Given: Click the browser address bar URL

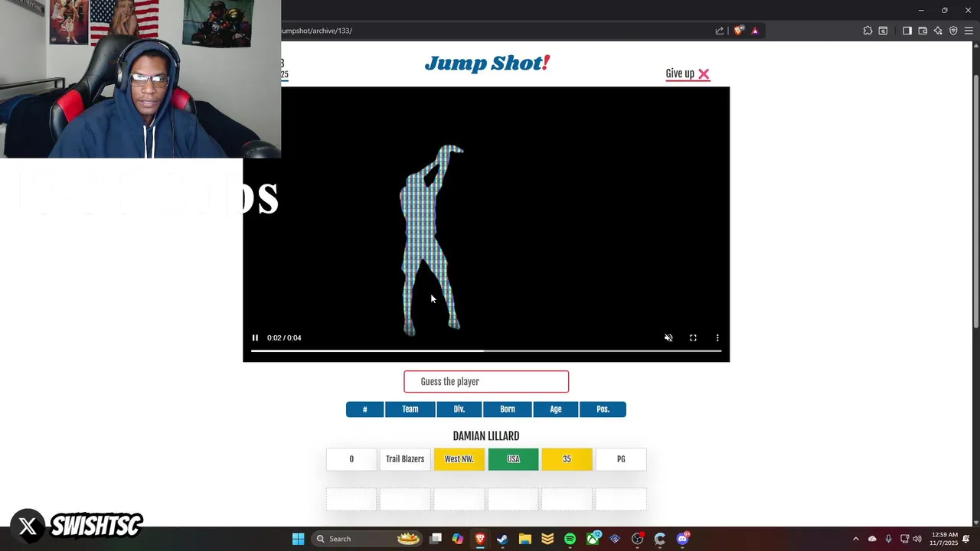Looking at the screenshot, I should click(317, 31).
